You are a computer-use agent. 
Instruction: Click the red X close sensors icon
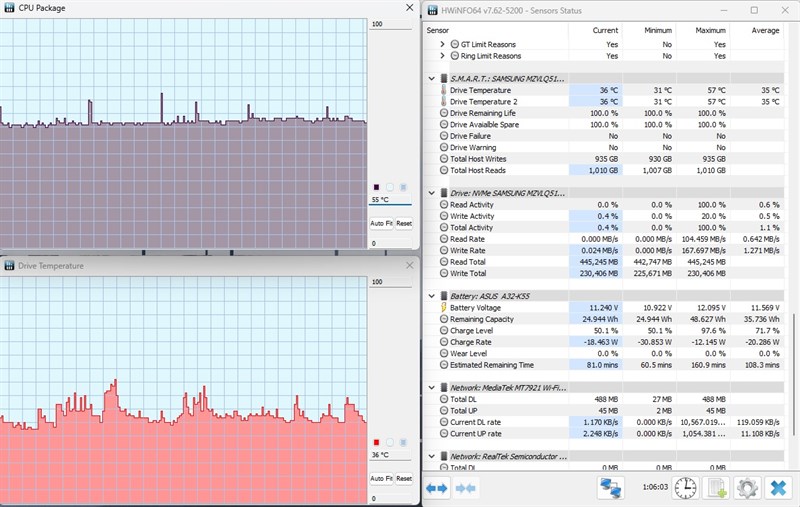778,488
